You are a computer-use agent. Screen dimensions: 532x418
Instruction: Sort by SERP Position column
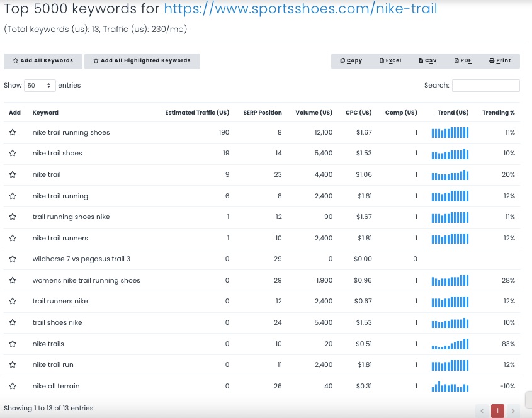pyautogui.click(x=263, y=113)
